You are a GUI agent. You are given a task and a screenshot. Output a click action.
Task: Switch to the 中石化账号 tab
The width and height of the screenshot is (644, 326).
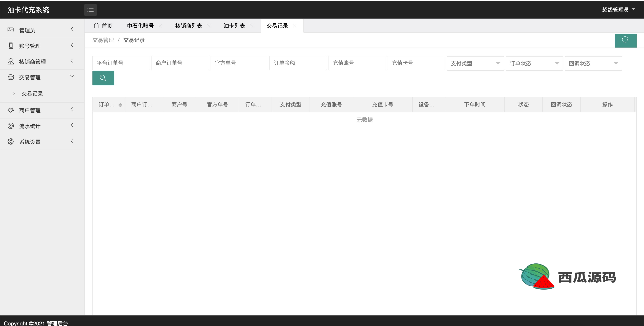(x=140, y=26)
